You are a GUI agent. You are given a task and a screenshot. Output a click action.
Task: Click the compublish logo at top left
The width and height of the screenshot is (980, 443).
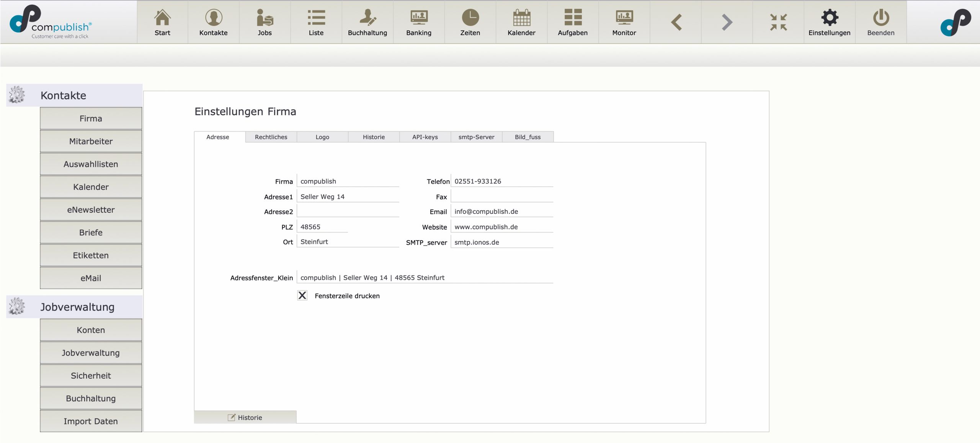point(51,21)
